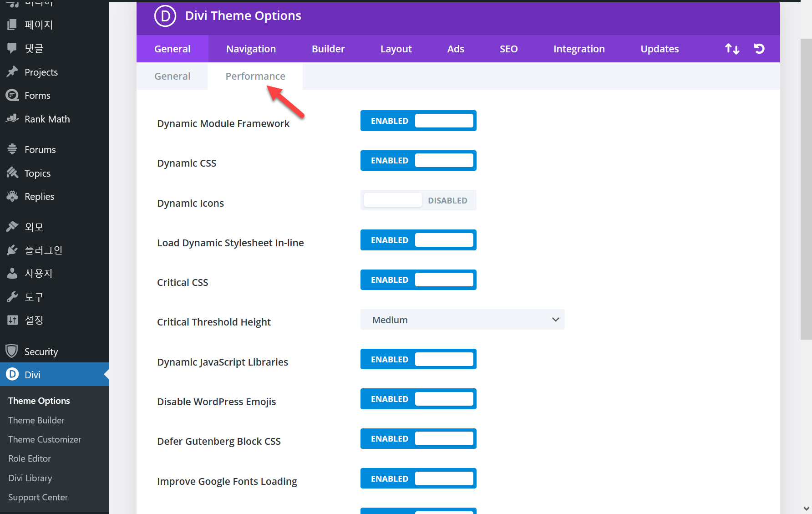Switch to the SEO tab
The image size is (812, 514).
508,49
